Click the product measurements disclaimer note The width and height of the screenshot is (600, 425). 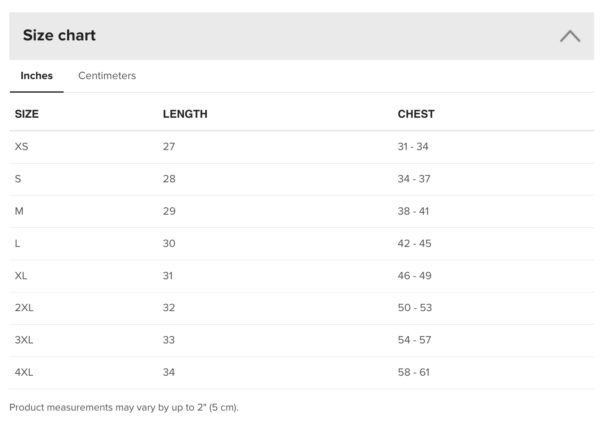click(124, 407)
